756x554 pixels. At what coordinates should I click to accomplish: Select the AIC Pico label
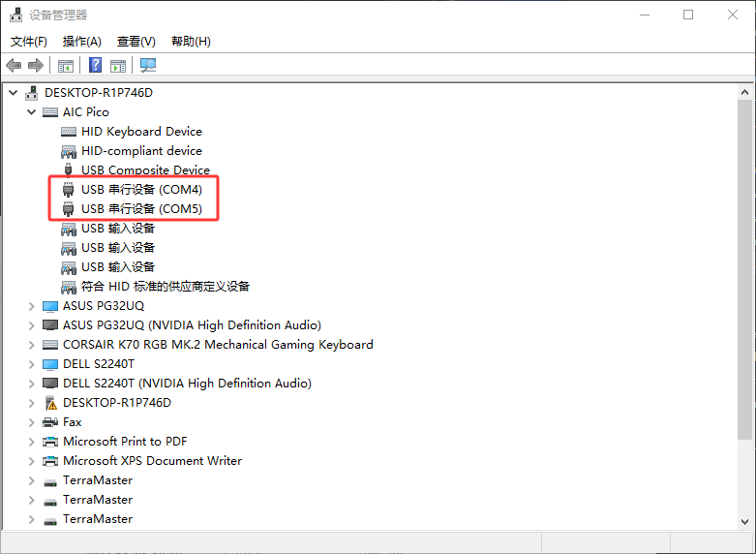tap(86, 112)
